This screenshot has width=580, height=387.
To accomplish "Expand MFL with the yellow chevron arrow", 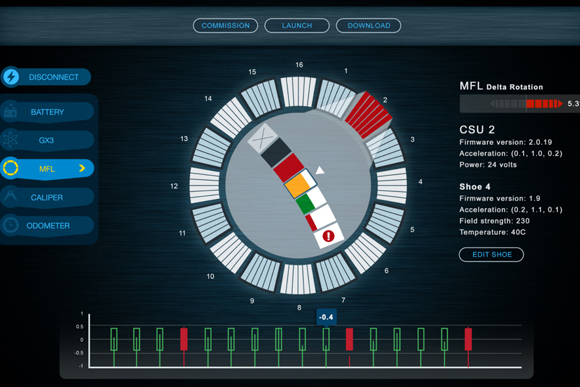I will point(82,168).
